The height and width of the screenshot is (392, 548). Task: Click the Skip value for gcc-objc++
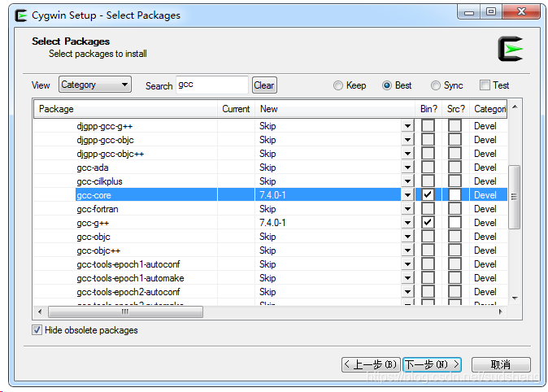[267, 250]
